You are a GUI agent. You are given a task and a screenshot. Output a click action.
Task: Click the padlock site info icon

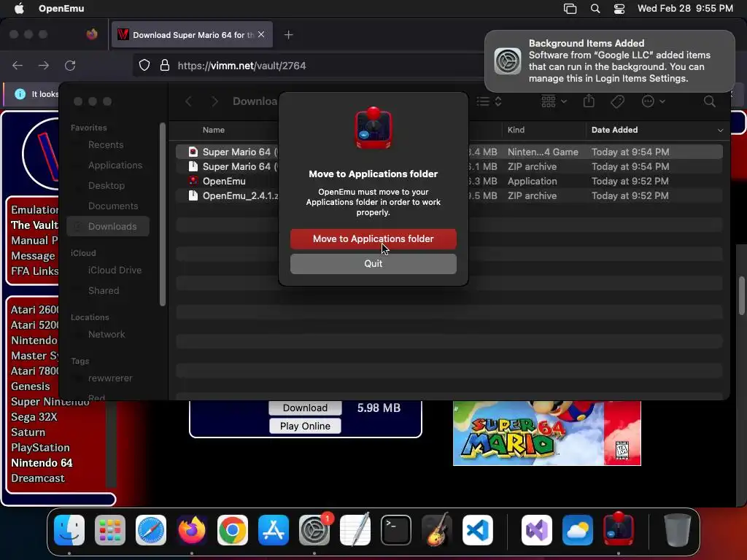click(165, 65)
